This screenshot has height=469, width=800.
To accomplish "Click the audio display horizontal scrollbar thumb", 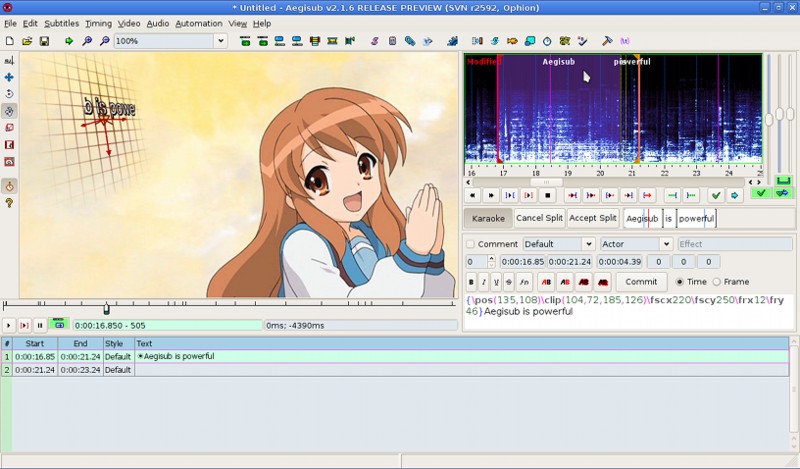I will tap(546, 182).
